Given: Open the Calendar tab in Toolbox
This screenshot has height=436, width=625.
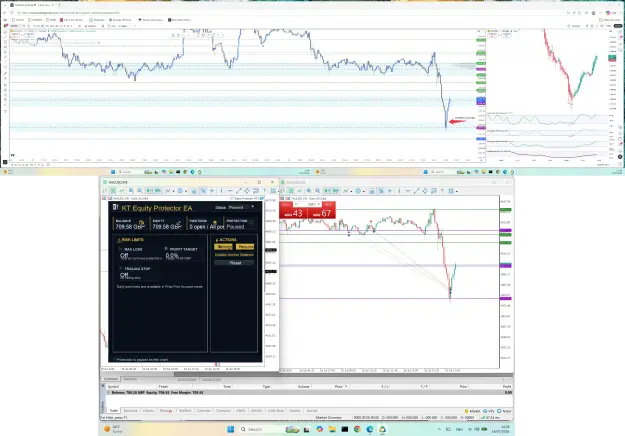Looking at the screenshot, I should pyautogui.click(x=204, y=410).
